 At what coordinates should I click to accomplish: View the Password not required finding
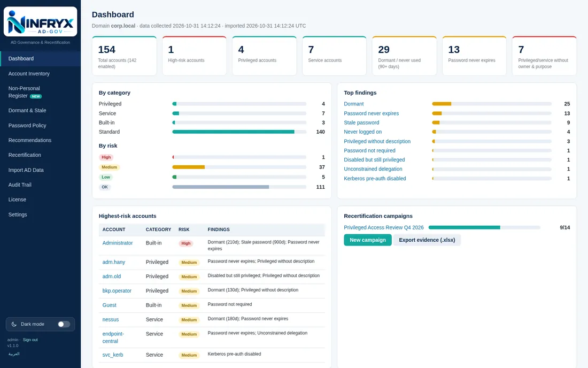(369, 150)
